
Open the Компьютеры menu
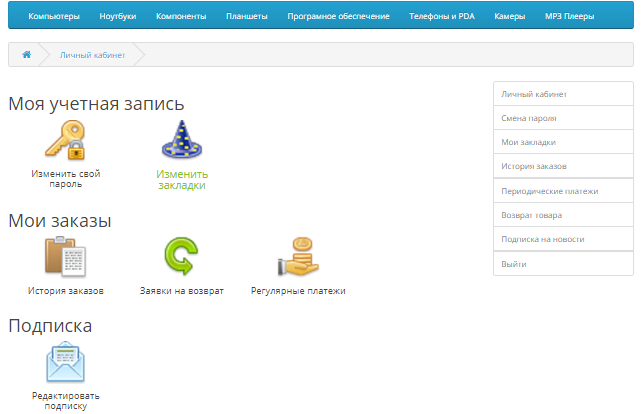click(55, 16)
